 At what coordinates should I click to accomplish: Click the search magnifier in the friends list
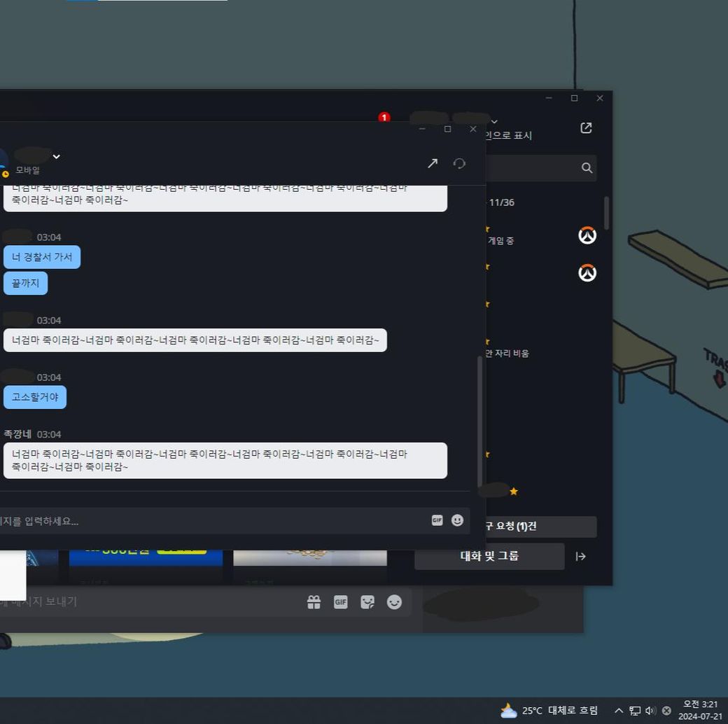point(587,168)
